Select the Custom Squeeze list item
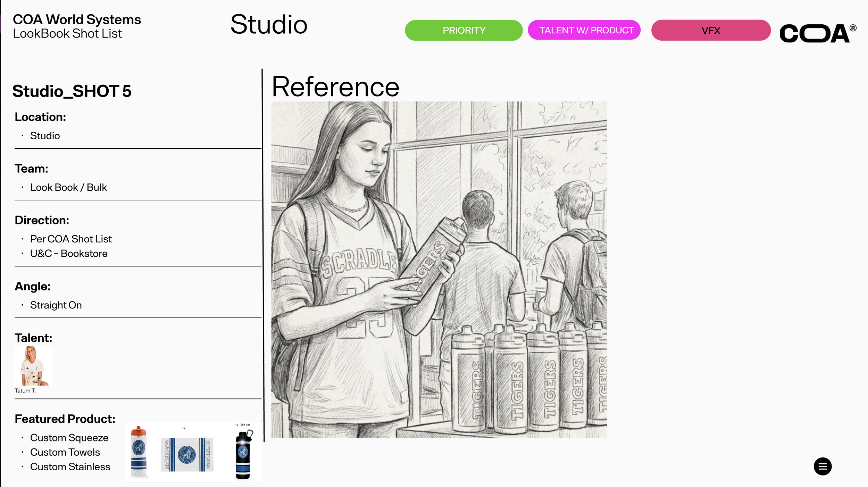Image resolution: width=868 pixels, height=487 pixels. tap(69, 438)
